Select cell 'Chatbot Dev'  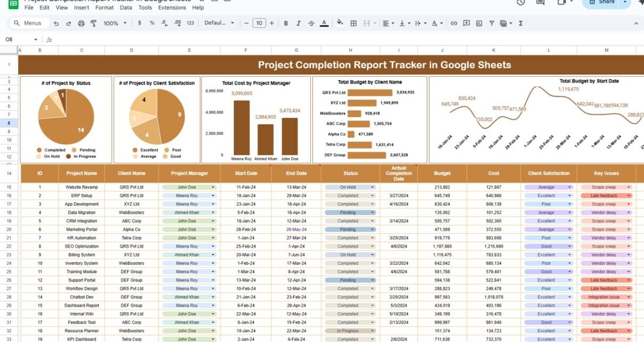(x=81, y=297)
